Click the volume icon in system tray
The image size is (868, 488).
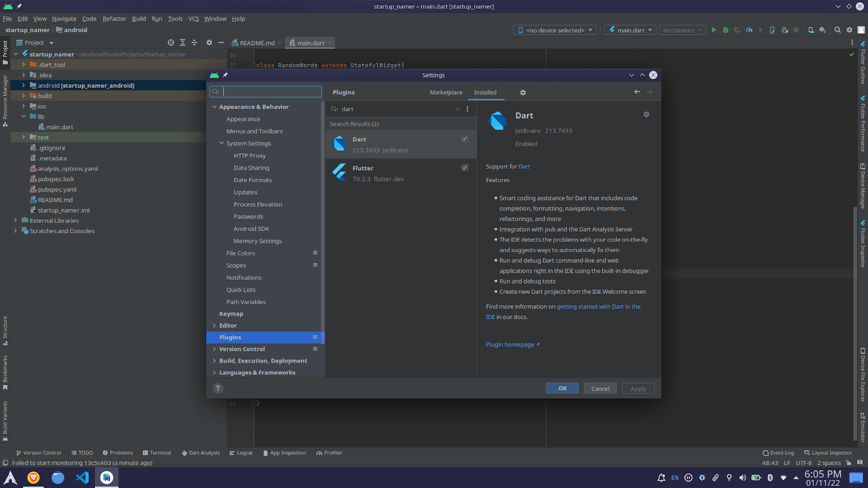743,478
